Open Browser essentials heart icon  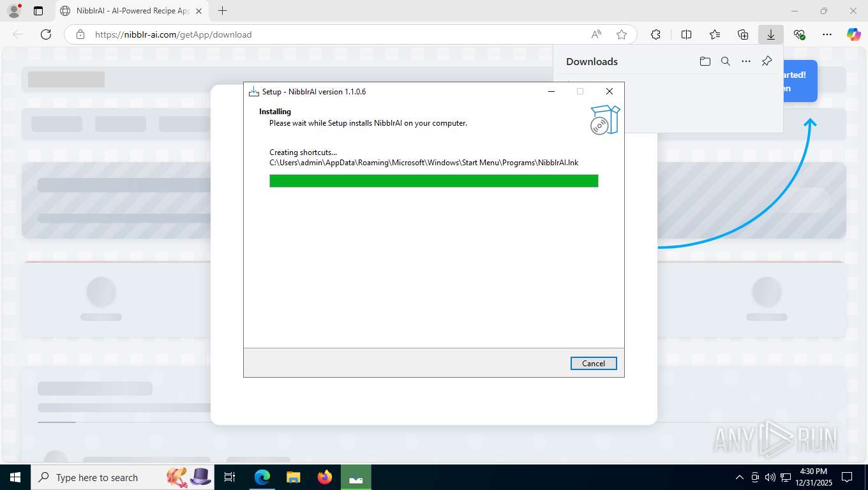pyautogui.click(x=799, y=34)
